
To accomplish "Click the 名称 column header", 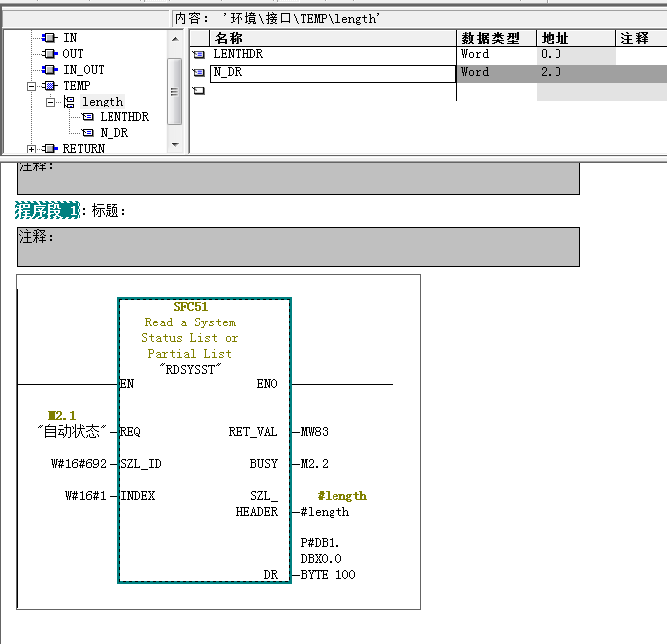I will coord(333,38).
